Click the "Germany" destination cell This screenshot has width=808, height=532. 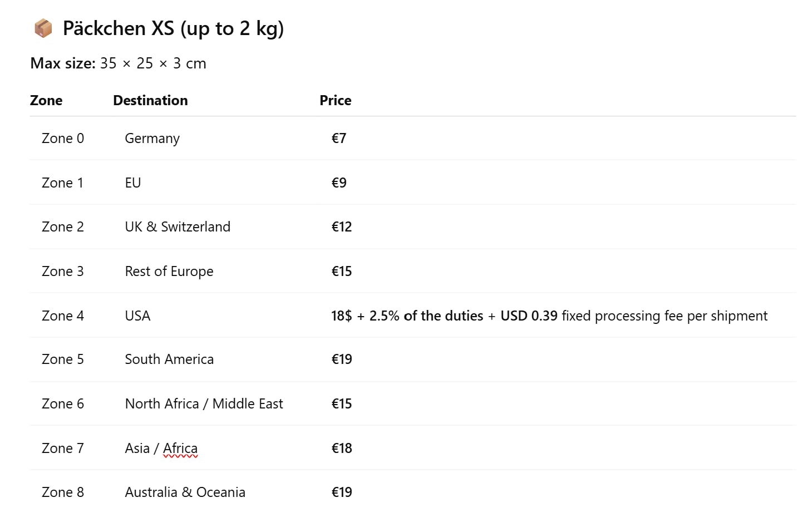click(x=152, y=138)
